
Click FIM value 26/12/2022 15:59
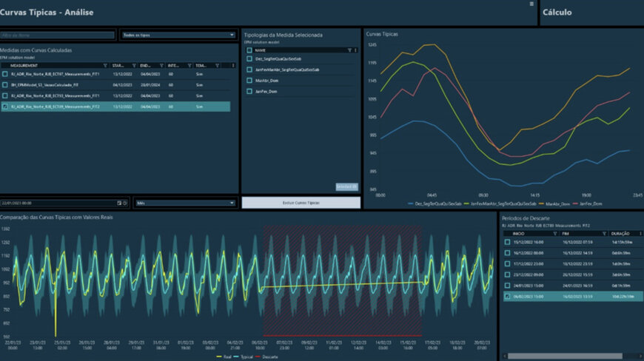point(577,274)
